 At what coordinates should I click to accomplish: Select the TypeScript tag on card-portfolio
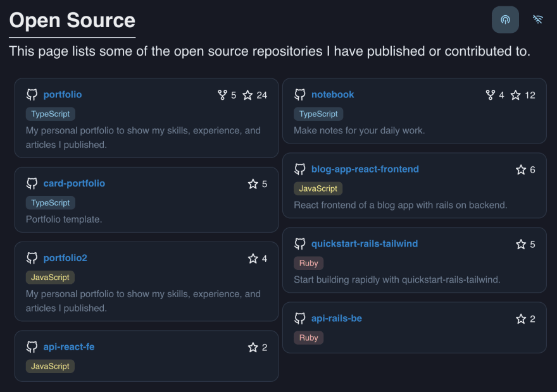[51, 203]
